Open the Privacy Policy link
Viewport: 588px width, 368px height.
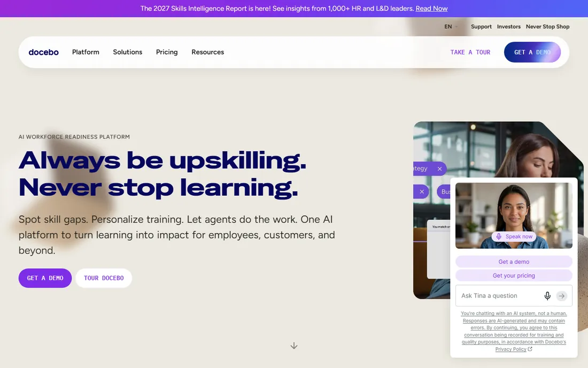(510, 349)
